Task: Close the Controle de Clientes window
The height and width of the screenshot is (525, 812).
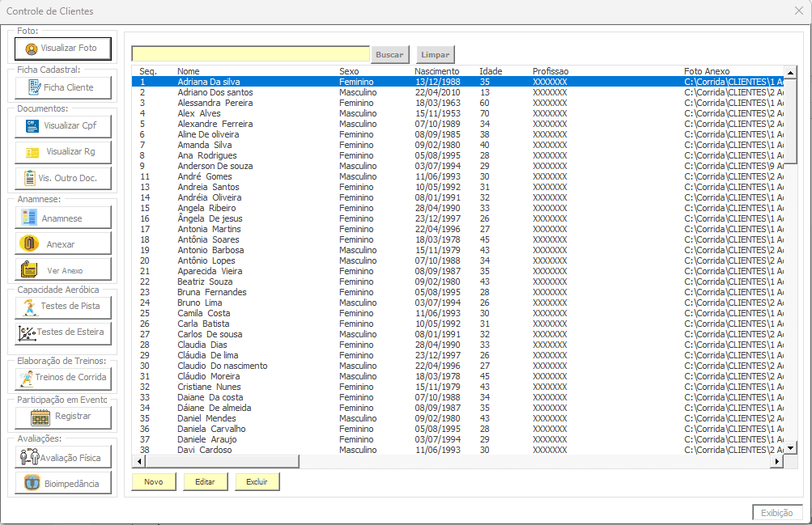Action: click(x=798, y=11)
